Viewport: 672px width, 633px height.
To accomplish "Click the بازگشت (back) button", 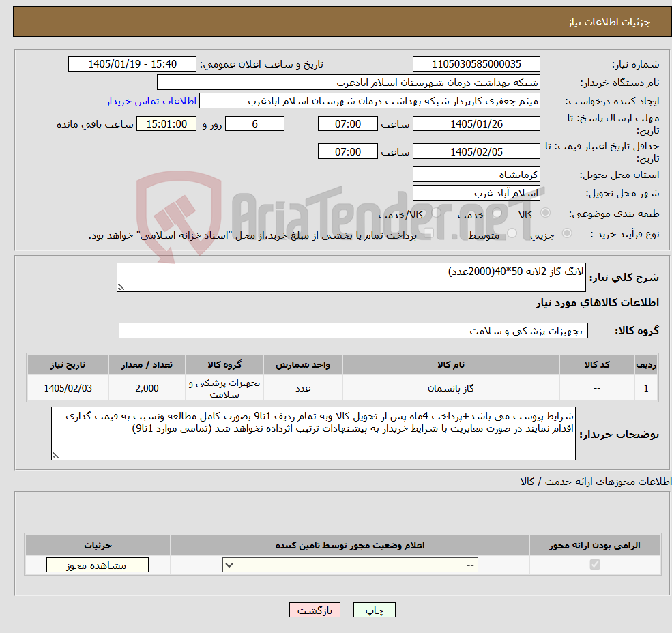I will (x=315, y=610).
